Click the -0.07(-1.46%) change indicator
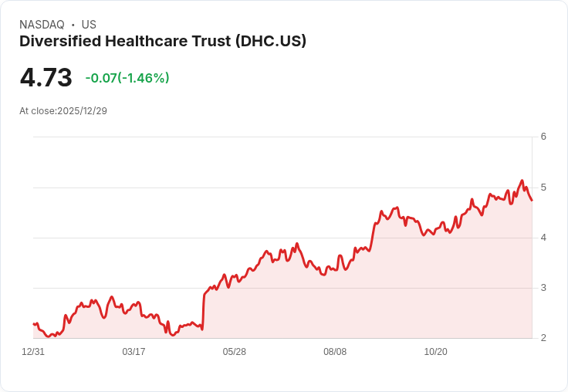Viewport: 568px width, 392px height. [x=127, y=78]
